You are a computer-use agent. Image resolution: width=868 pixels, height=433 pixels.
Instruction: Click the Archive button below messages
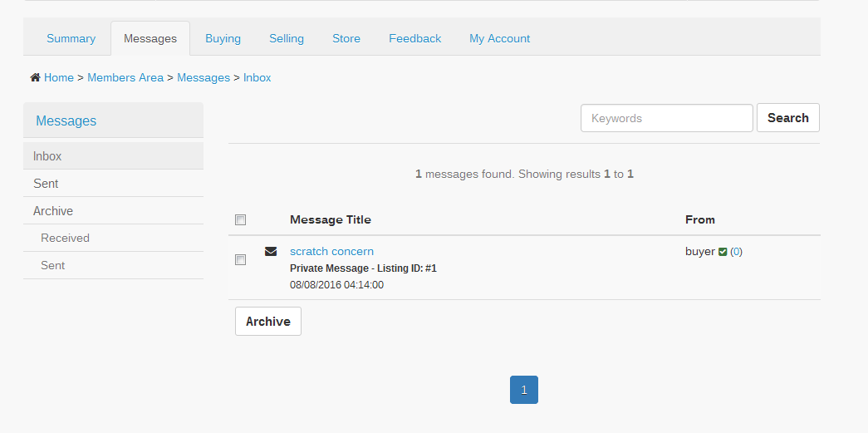[268, 322]
